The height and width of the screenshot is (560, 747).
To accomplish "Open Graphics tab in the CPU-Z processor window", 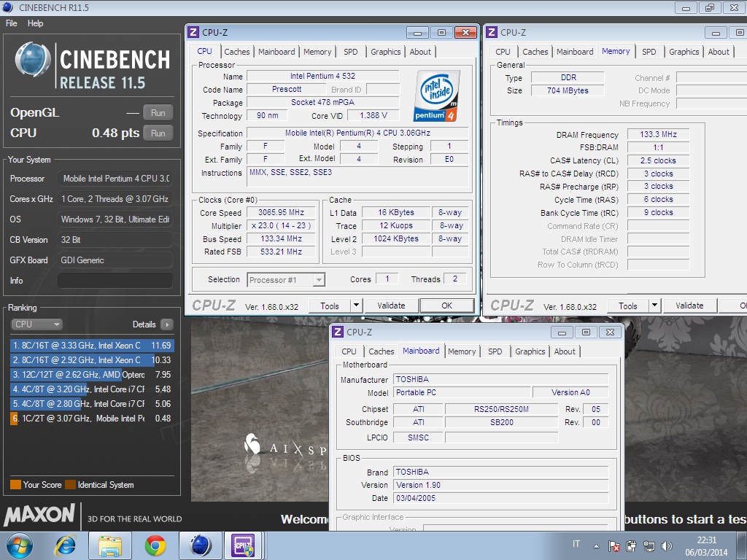I will 385,52.
